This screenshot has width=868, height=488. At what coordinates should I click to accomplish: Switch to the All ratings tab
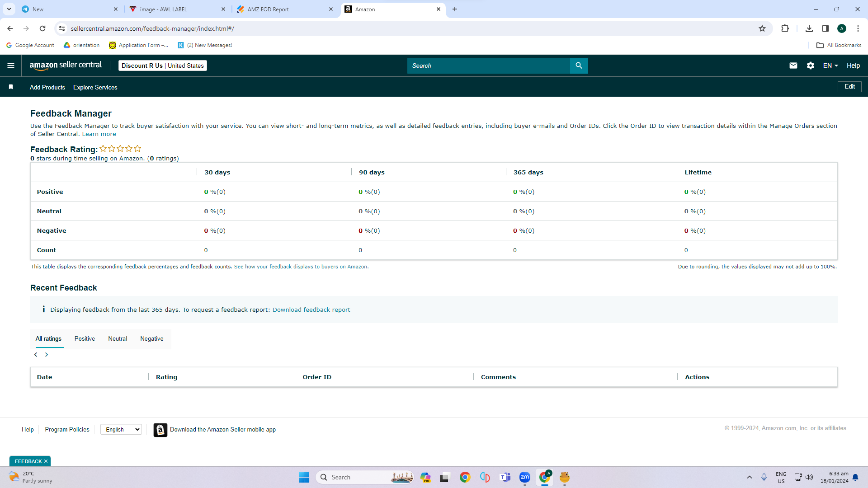[48, 339]
